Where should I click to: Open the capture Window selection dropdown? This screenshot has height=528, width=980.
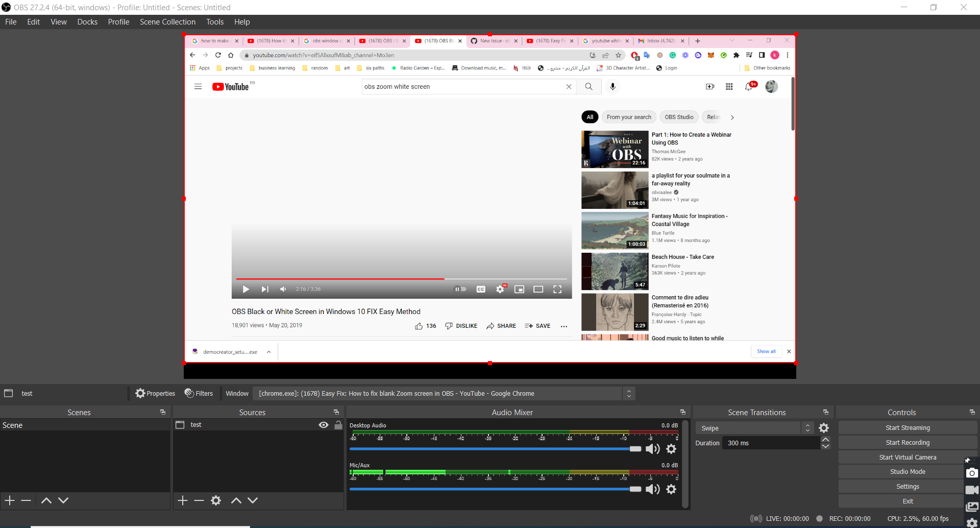(x=629, y=393)
